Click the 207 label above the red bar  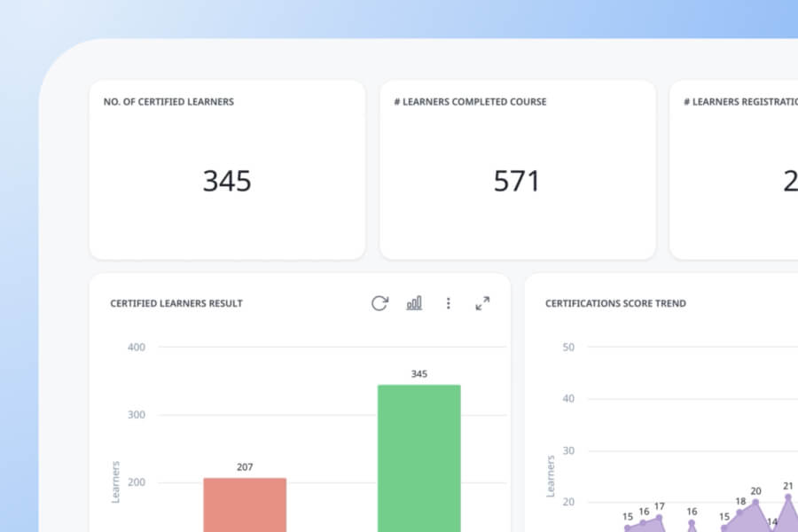[x=245, y=467]
